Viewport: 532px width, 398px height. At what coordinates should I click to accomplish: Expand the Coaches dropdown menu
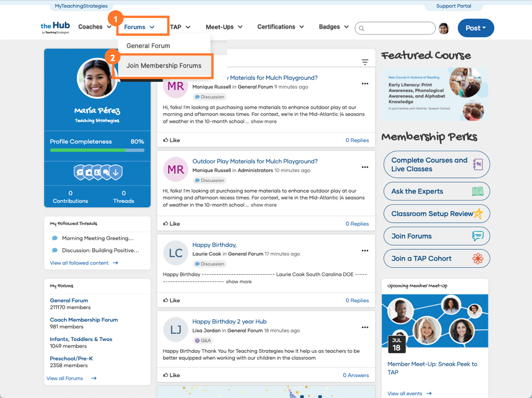click(x=95, y=27)
